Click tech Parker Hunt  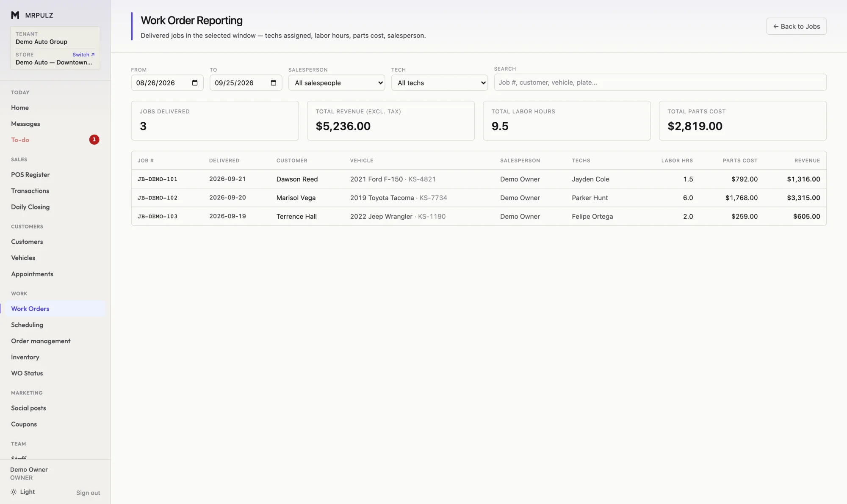click(590, 198)
